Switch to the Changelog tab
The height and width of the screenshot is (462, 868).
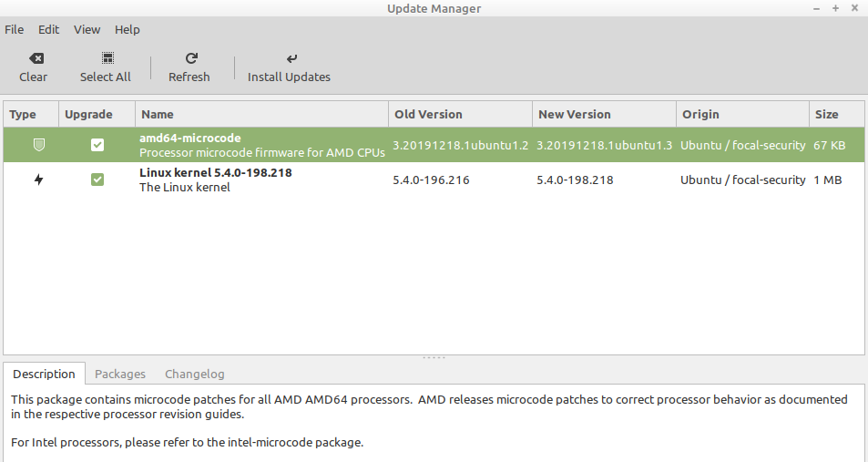click(x=194, y=374)
